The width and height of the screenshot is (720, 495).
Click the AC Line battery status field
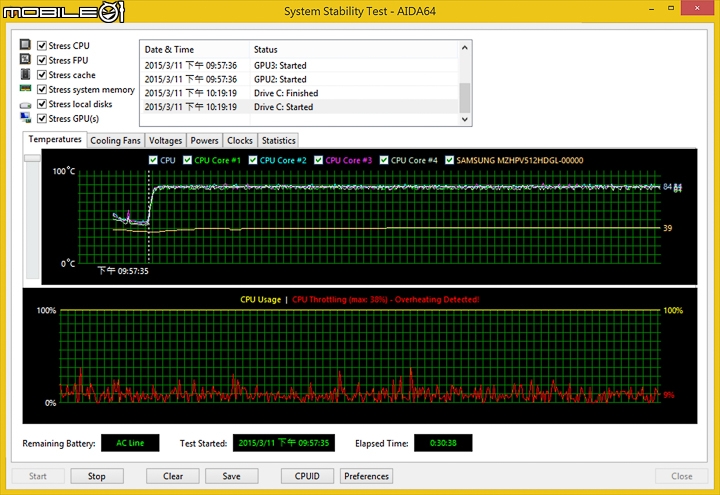click(130, 443)
